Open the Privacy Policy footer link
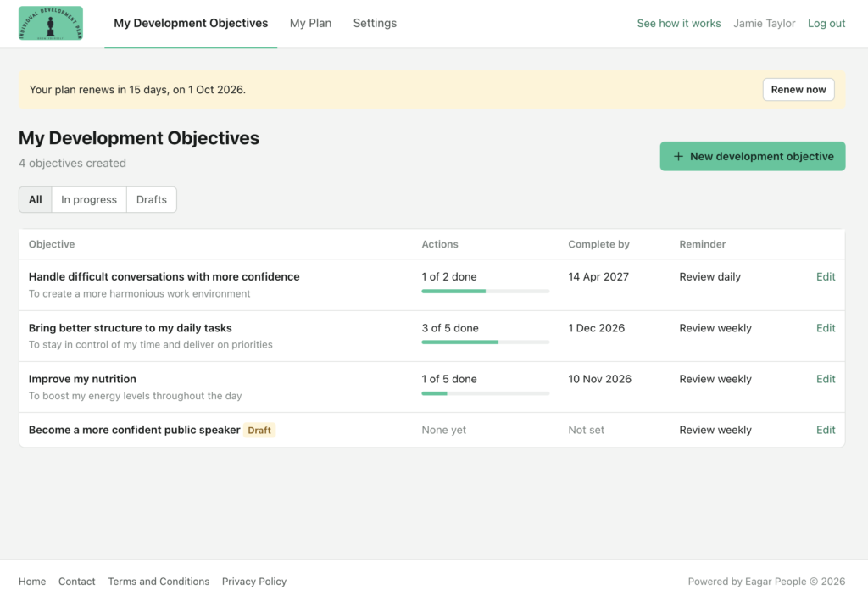The width and height of the screenshot is (868, 601). (x=254, y=582)
